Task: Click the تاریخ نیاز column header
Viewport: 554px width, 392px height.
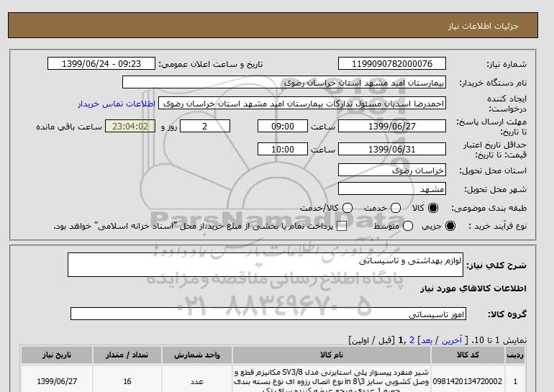Action: pos(57,355)
